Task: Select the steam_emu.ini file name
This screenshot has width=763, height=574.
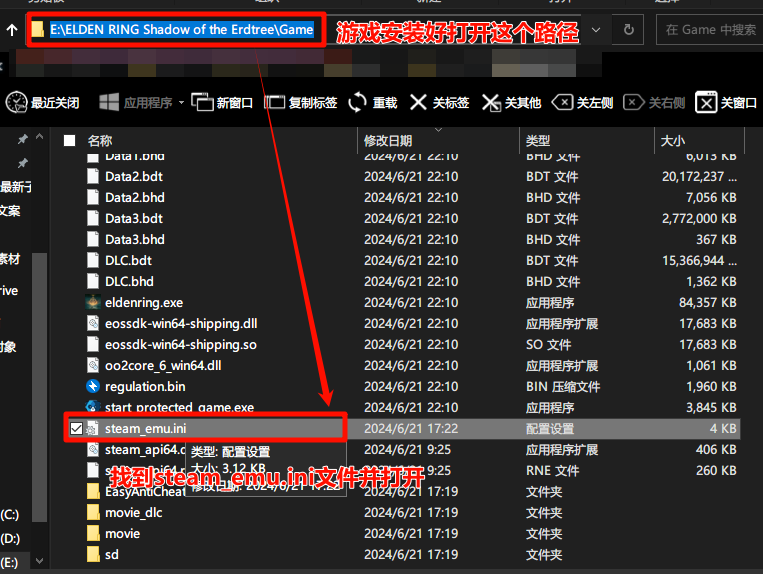Action: (x=145, y=429)
